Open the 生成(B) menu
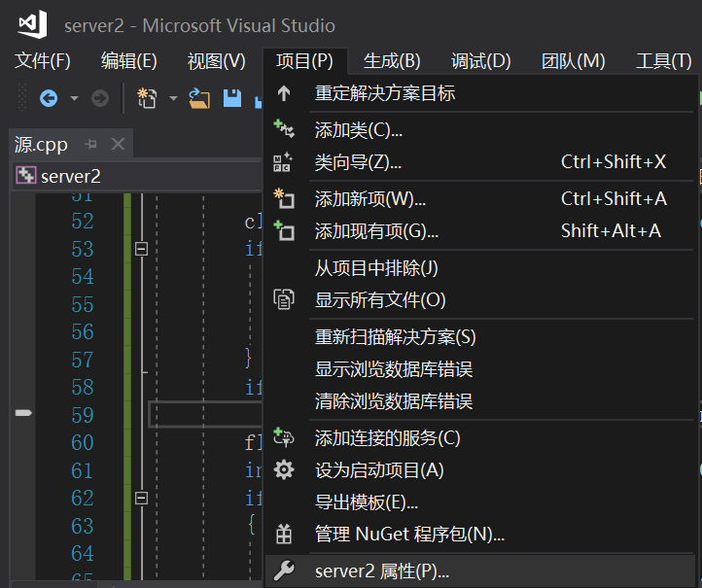 point(392,61)
